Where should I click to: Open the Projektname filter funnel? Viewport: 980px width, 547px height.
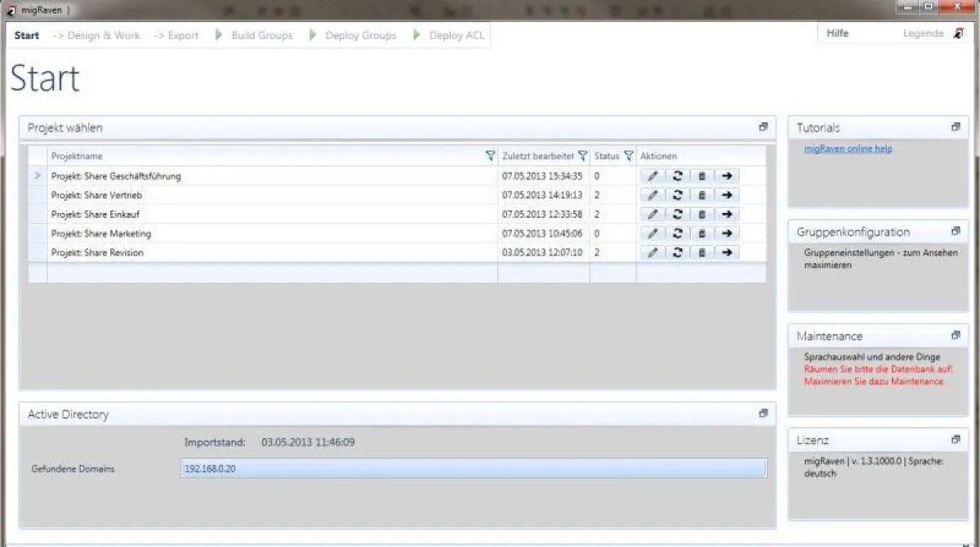[490, 155]
